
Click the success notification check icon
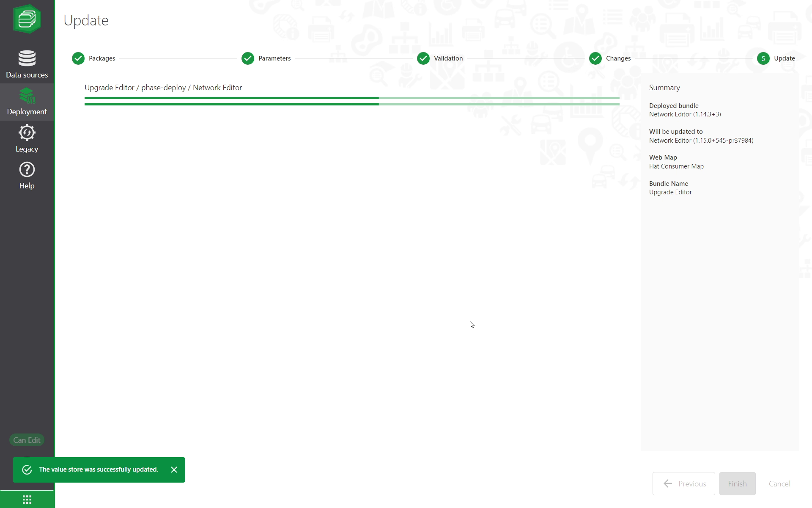click(27, 470)
